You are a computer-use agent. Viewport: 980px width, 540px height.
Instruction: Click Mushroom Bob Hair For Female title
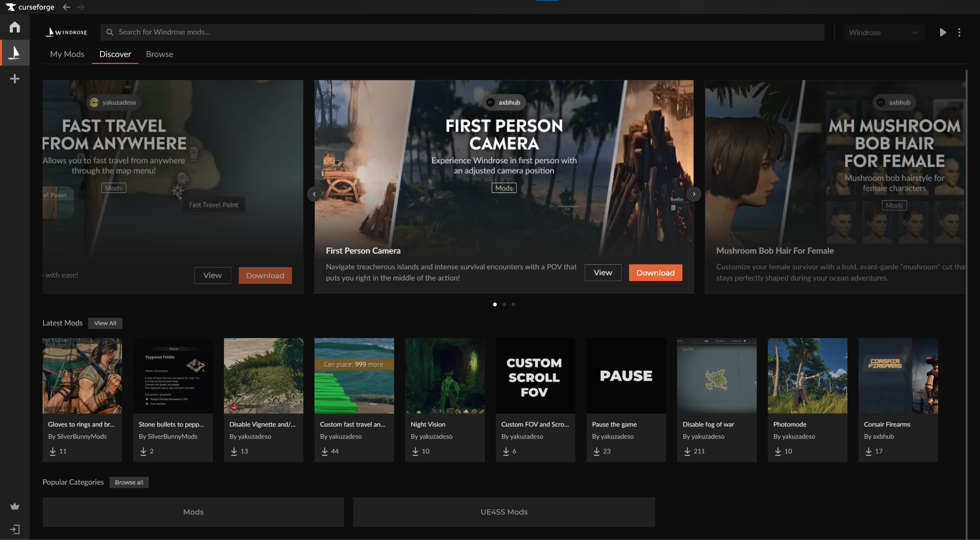pos(775,251)
